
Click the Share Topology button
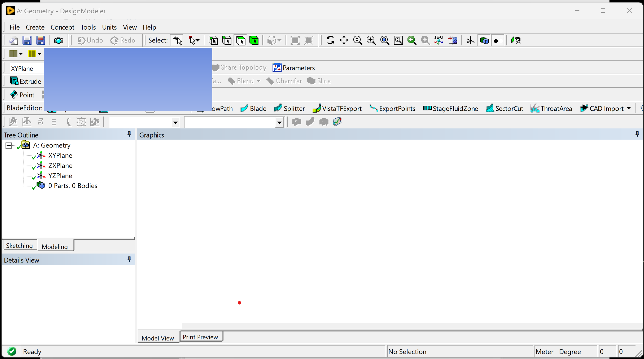tap(239, 68)
